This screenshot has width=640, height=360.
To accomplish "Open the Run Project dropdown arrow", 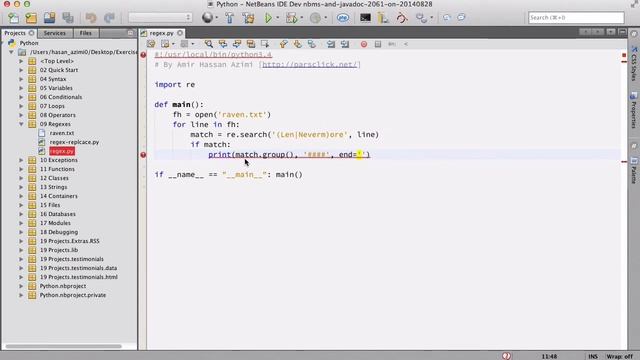I will pos(278,18).
